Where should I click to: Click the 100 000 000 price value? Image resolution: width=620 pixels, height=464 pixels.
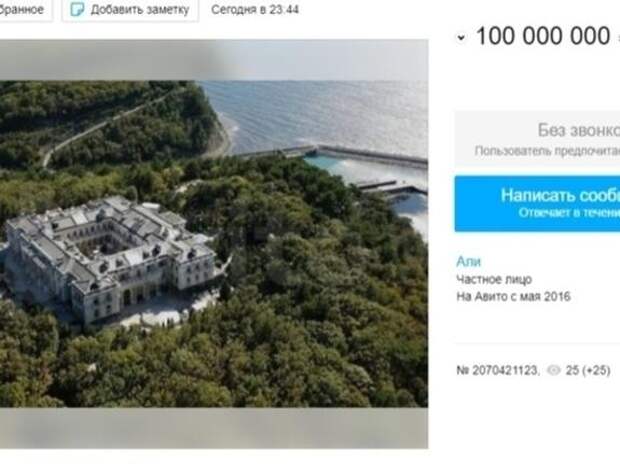click(x=542, y=36)
